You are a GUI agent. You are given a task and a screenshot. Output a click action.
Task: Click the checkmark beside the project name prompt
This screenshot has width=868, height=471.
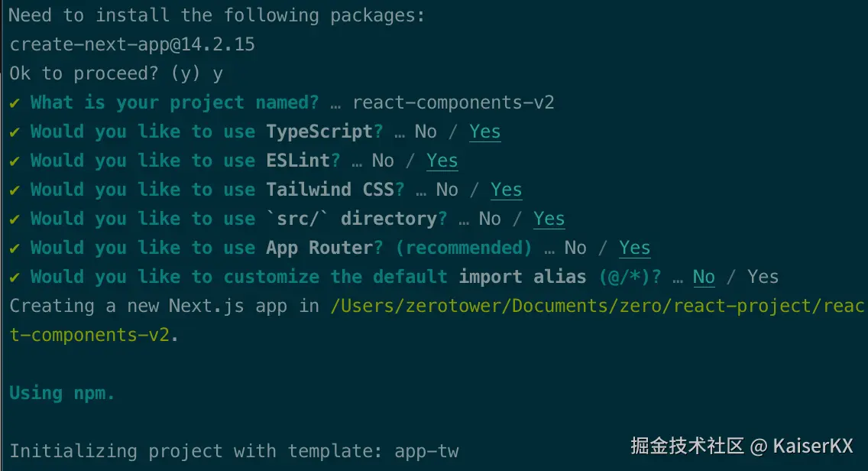[x=15, y=103]
